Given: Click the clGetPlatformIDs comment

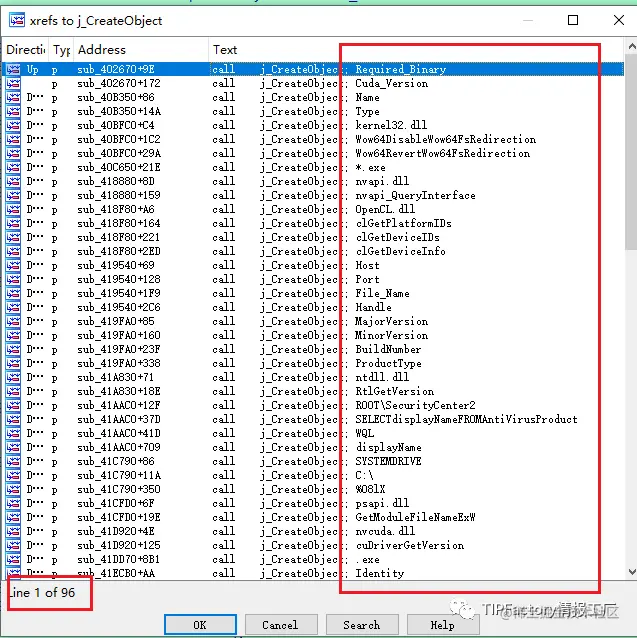Looking at the screenshot, I should (x=404, y=223).
